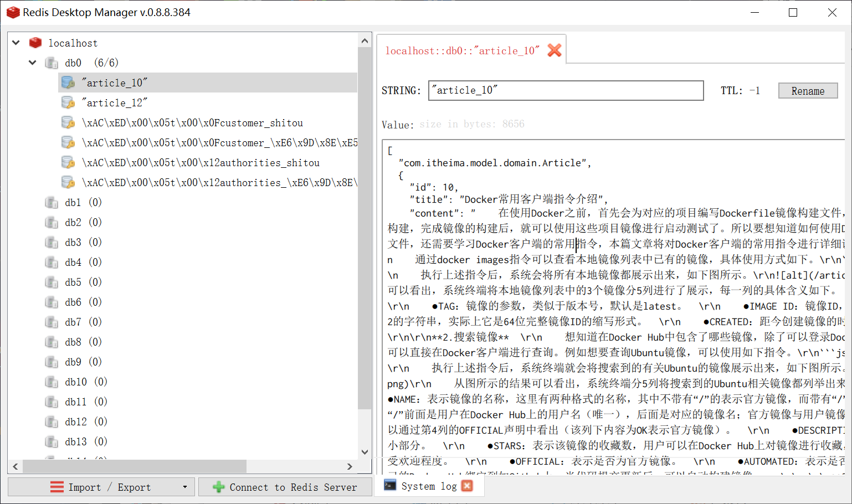This screenshot has height=504, width=852.
Task: Open the System log tab
Action: point(429,486)
